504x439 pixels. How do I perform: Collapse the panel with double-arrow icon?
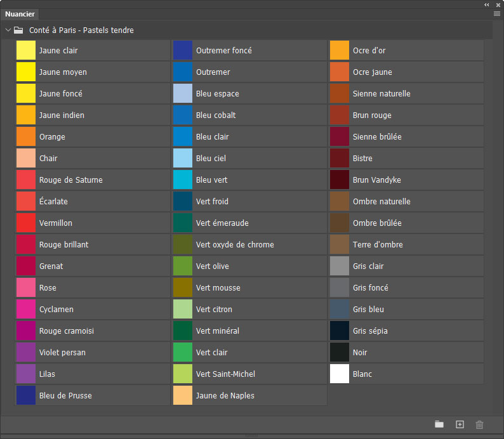point(487,4)
